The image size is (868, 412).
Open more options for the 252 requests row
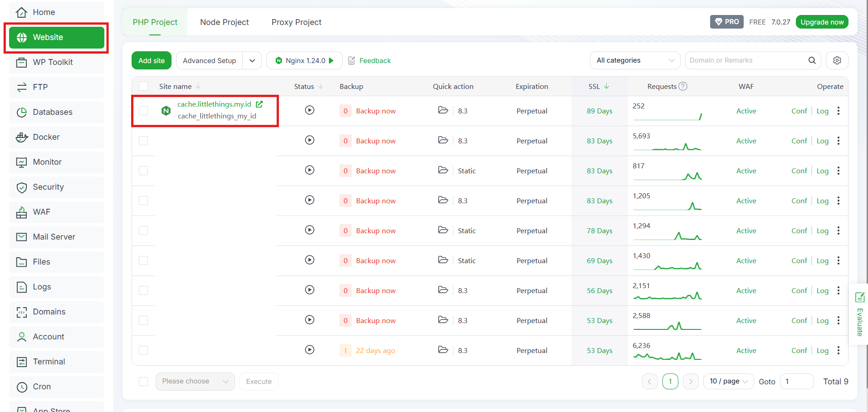point(839,111)
